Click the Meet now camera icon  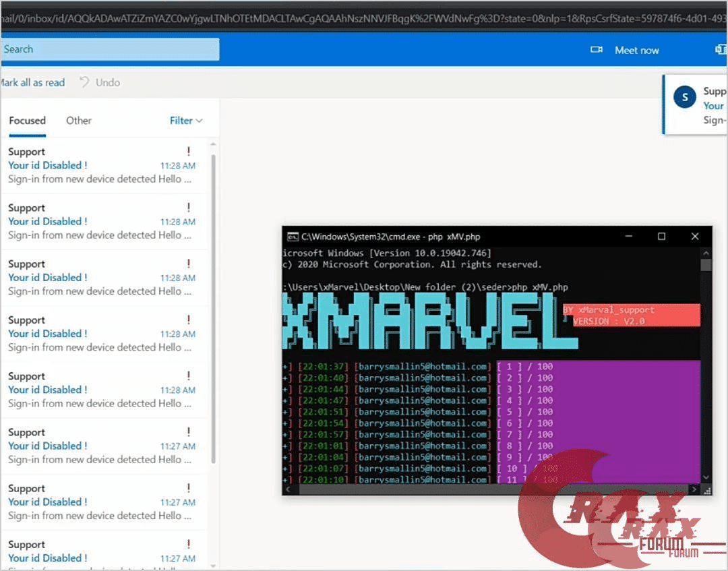596,50
